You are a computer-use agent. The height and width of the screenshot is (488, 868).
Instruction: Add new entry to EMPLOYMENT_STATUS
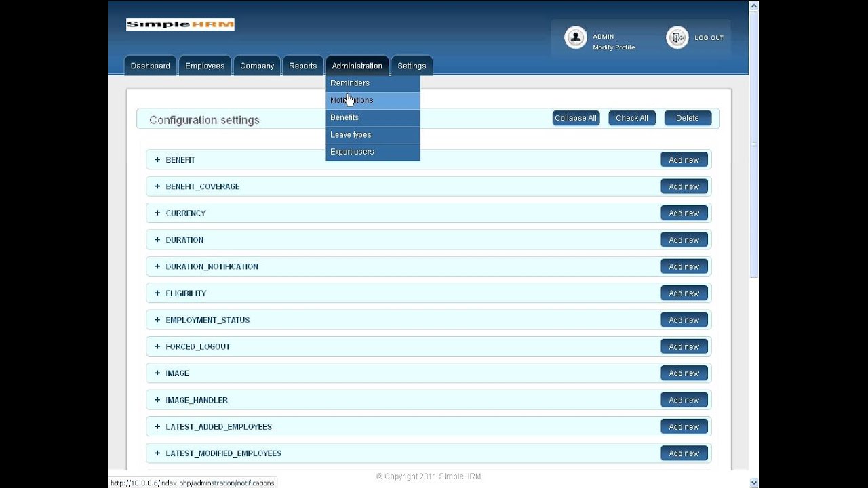(684, 320)
